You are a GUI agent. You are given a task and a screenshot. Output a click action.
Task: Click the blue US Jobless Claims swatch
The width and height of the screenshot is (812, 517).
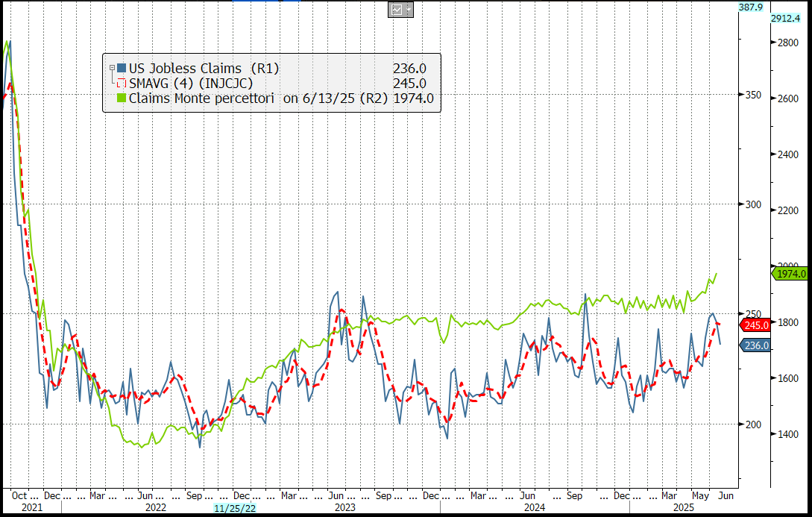[x=122, y=69]
